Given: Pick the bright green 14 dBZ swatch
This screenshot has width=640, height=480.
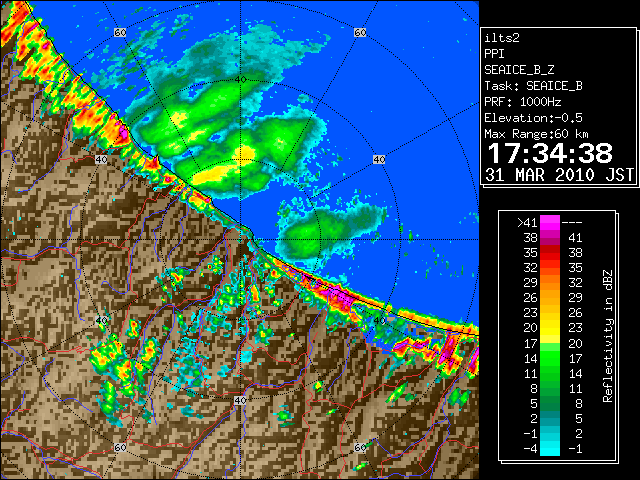Looking at the screenshot, I should [x=550, y=358].
